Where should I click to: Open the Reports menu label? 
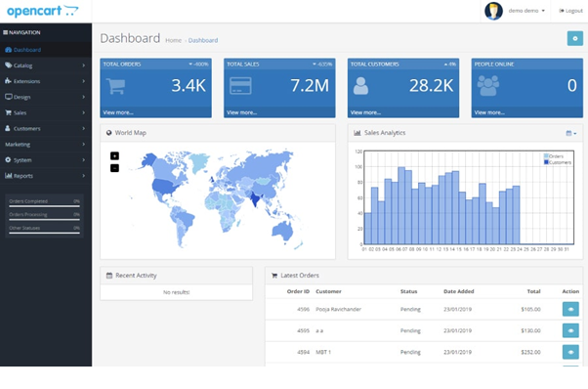point(23,176)
